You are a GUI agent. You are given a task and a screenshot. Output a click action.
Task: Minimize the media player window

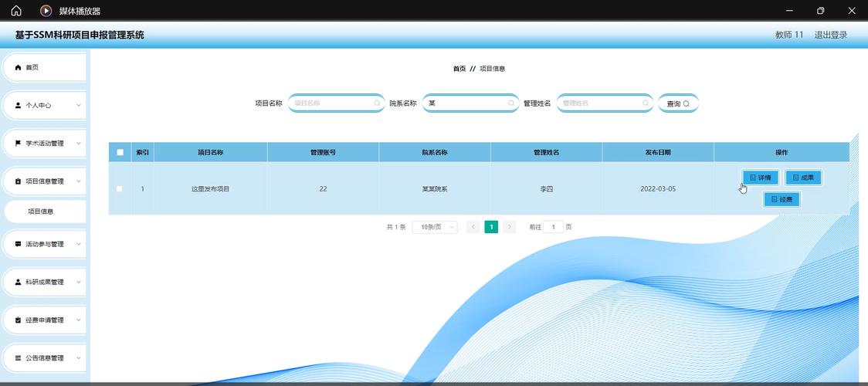[789, 11]
